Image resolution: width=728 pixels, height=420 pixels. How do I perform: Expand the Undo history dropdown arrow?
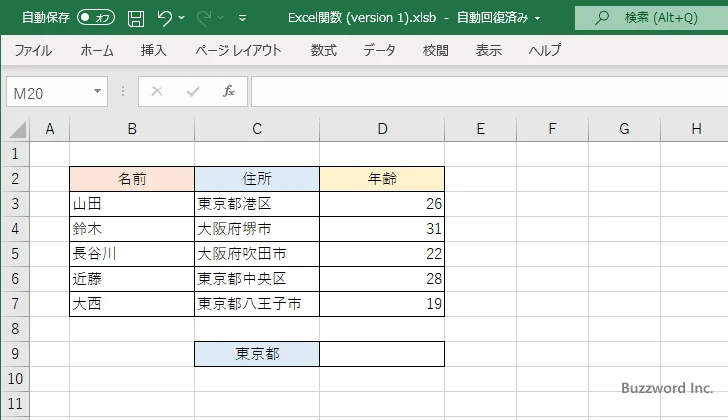[x=182, y=18]
